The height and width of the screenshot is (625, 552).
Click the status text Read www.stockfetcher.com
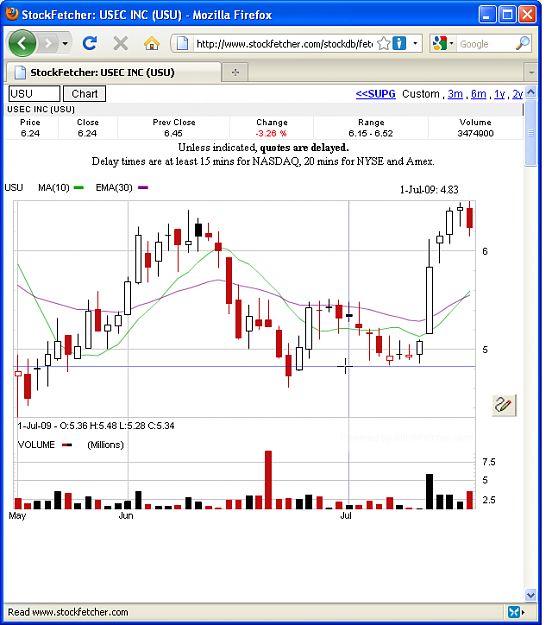click(68, 612)
